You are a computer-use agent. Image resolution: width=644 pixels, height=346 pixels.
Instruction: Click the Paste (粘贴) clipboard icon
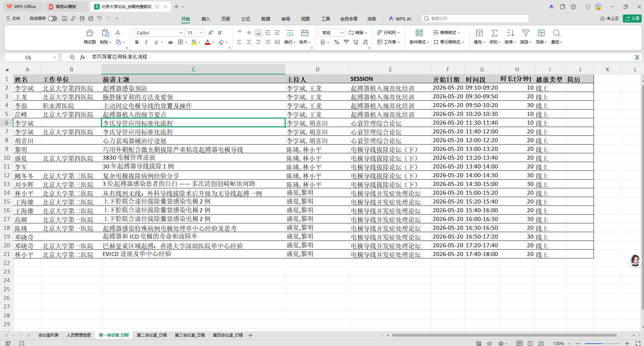tap(105, 33)
